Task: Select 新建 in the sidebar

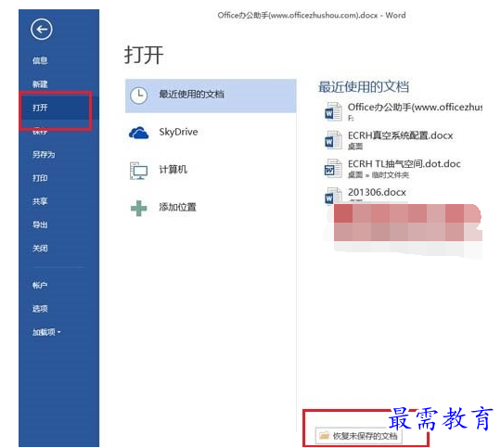Action: click(x=40, y=84)
